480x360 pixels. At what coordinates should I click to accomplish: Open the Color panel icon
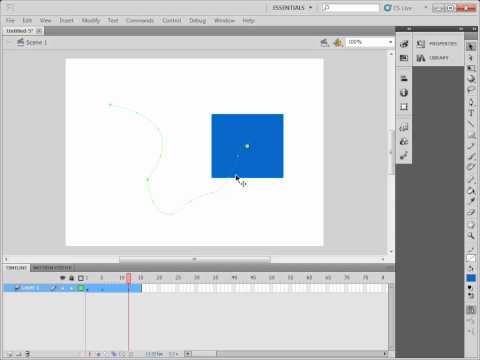404,93
